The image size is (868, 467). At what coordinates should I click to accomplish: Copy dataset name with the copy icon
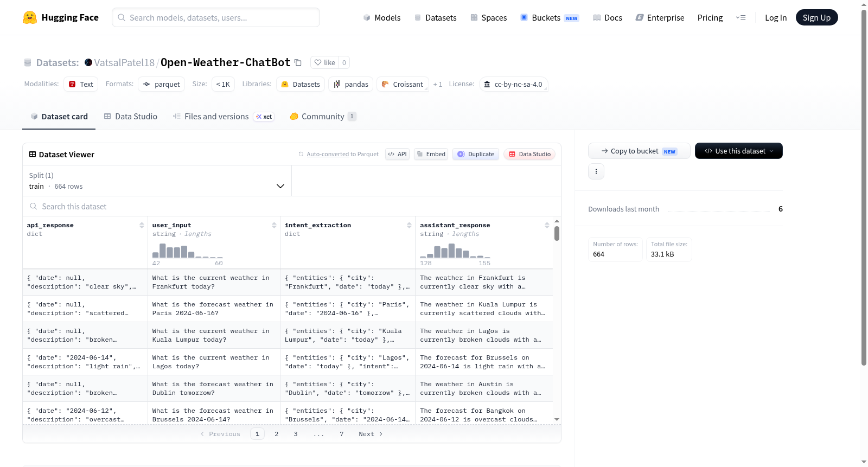[298, 62]
